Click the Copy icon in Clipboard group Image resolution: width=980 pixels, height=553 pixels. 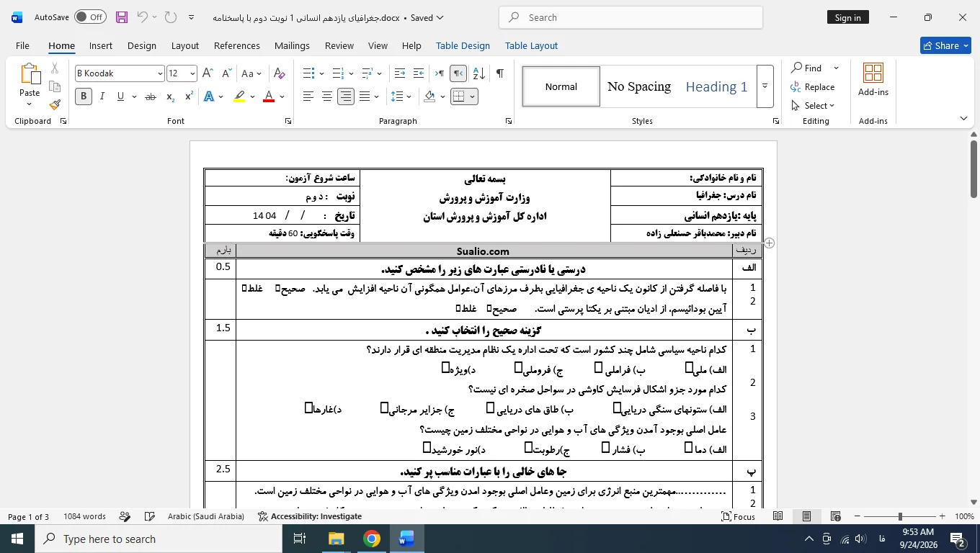pyautogui.click(x=55, y=86)
